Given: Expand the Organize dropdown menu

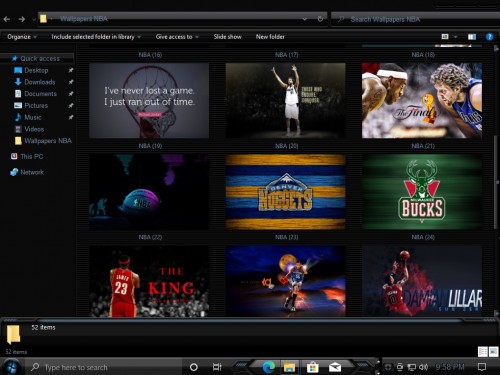Looking at the screenshot, I should (x=22, y=37).
